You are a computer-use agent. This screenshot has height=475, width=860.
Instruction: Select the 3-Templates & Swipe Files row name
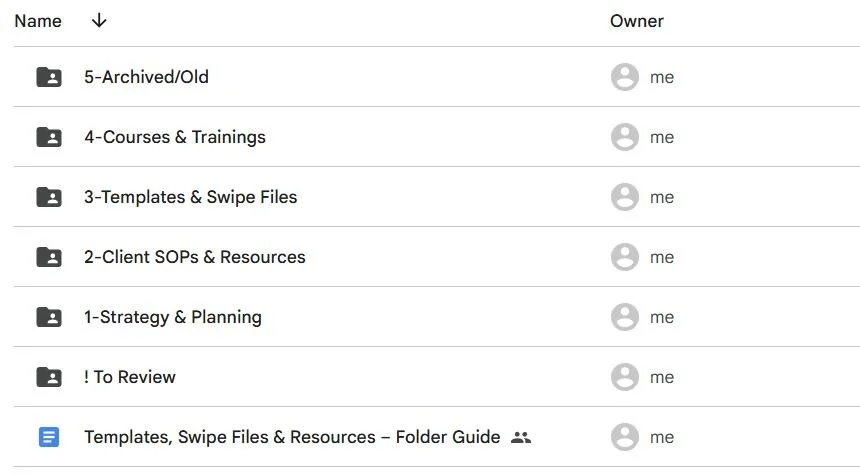coord(190,197)
